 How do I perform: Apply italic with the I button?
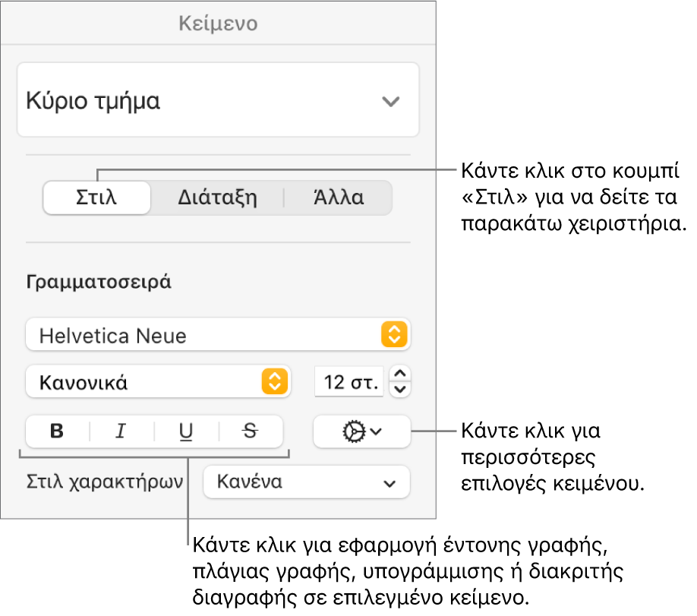coord(121,431)
